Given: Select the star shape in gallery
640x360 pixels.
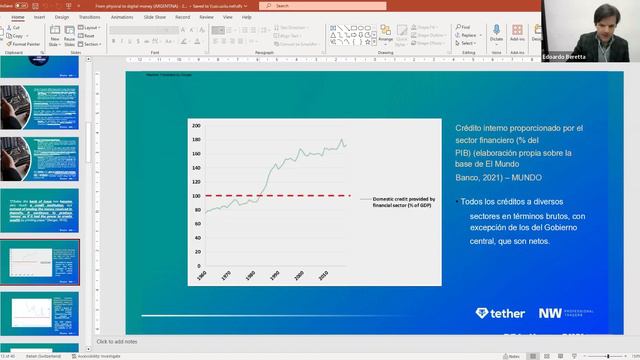Looking at the screenshot, I should [x=367, y=42].
